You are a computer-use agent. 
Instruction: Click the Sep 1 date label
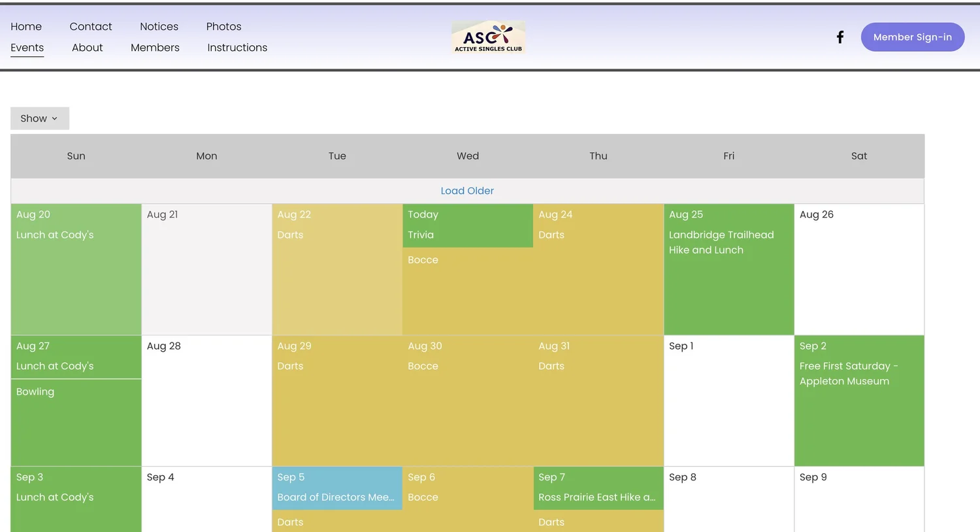click(681, 346)
